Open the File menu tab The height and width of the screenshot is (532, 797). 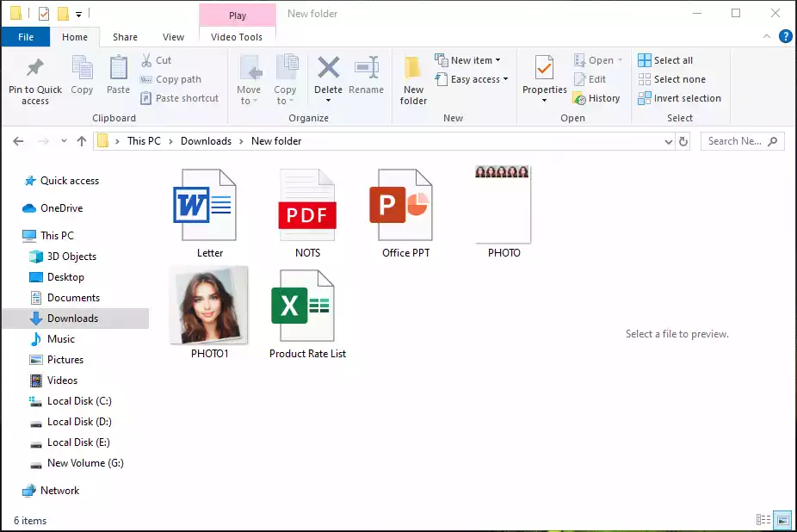pos(26,37)
